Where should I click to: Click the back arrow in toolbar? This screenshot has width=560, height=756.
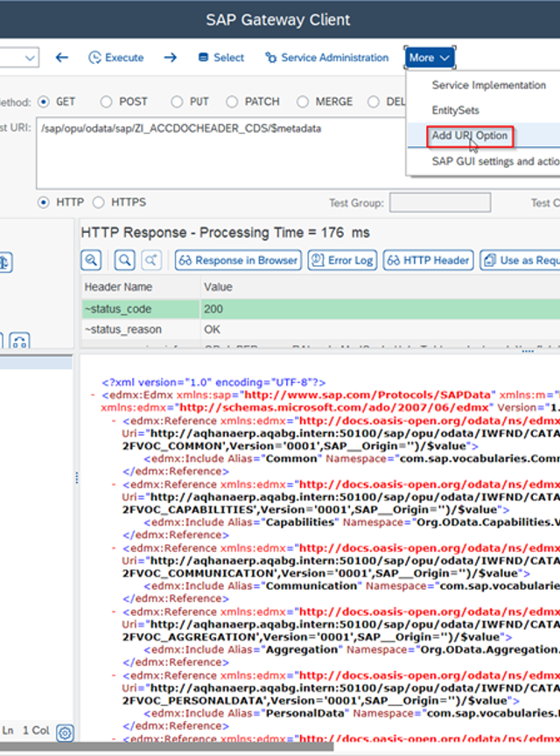pyautogui.click(x=62, y=58)
